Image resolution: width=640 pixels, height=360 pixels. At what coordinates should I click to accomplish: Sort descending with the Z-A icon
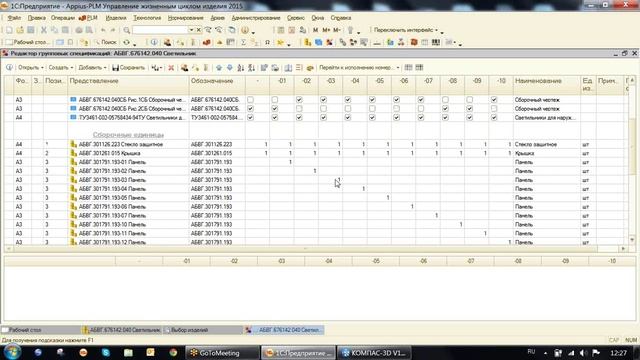[251, 68]
